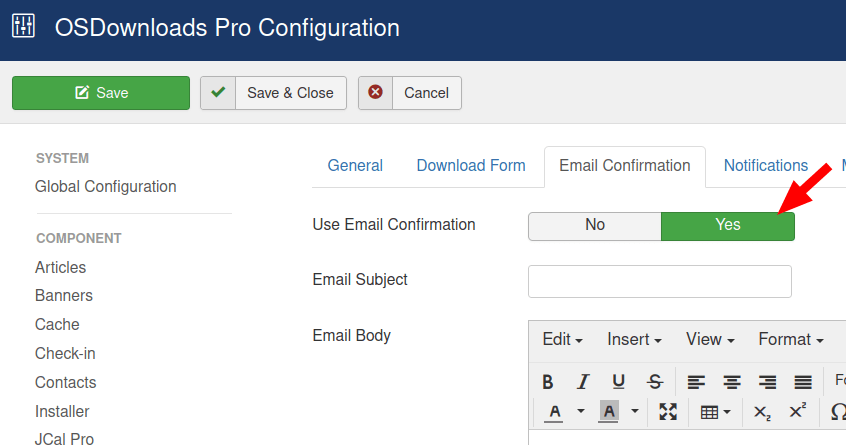Toggle underline formatting in the editor
This screenshot has width=846, height=445.
tap(619, 382)
